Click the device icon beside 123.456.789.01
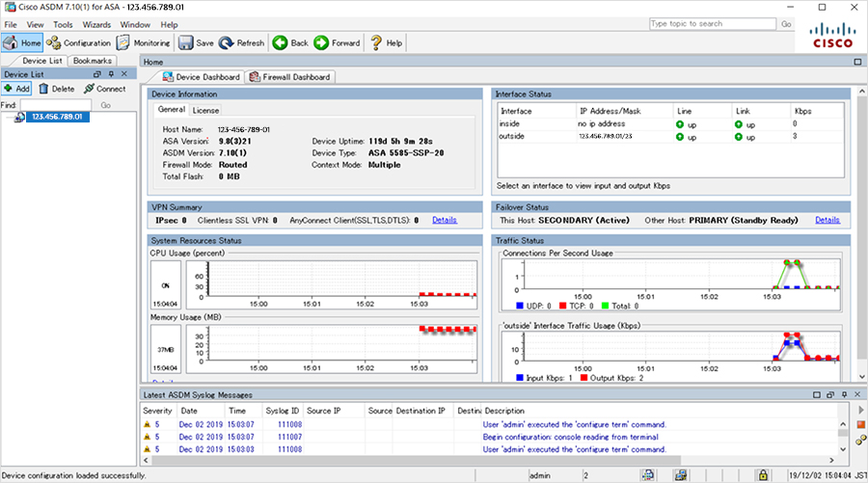 pyautogui.click(x=19, y=117)
